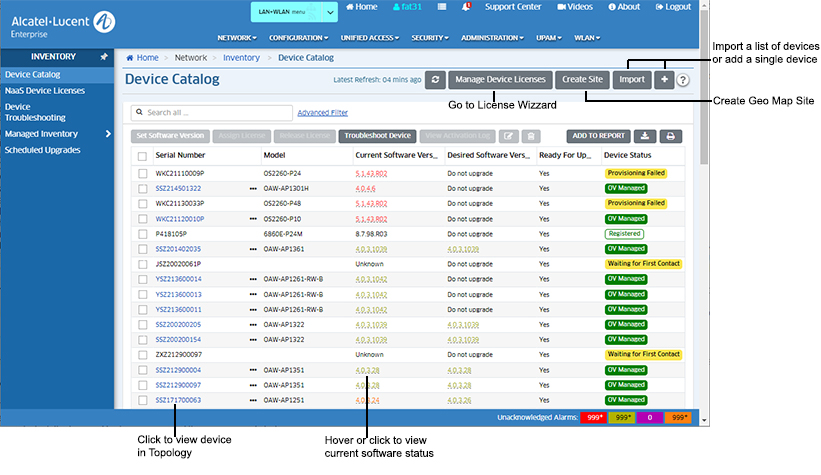Click the Search all input field
821x475 pixels.
click(x=212, y=113)
